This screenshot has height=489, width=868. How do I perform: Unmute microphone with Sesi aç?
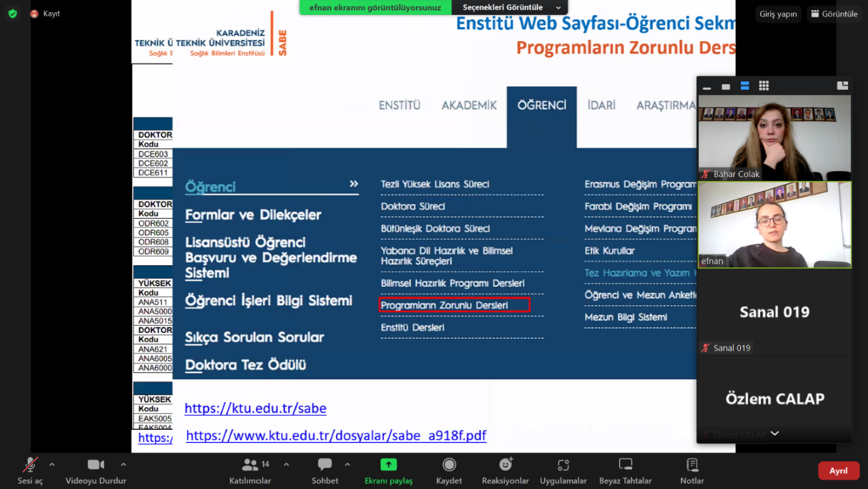coord(30,471)
